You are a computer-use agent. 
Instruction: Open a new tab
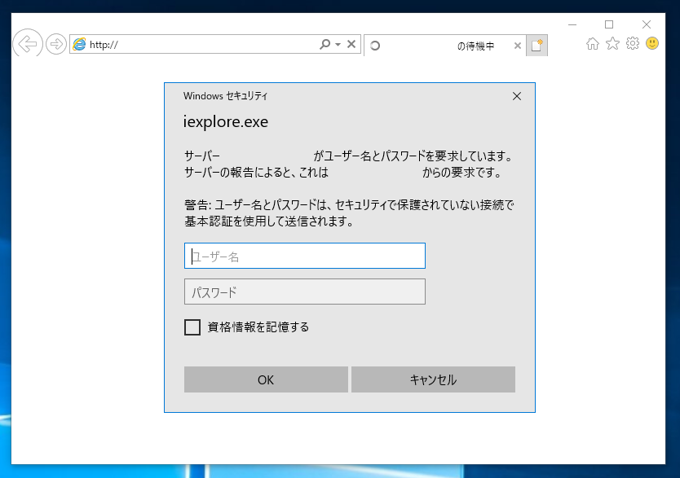537,45
